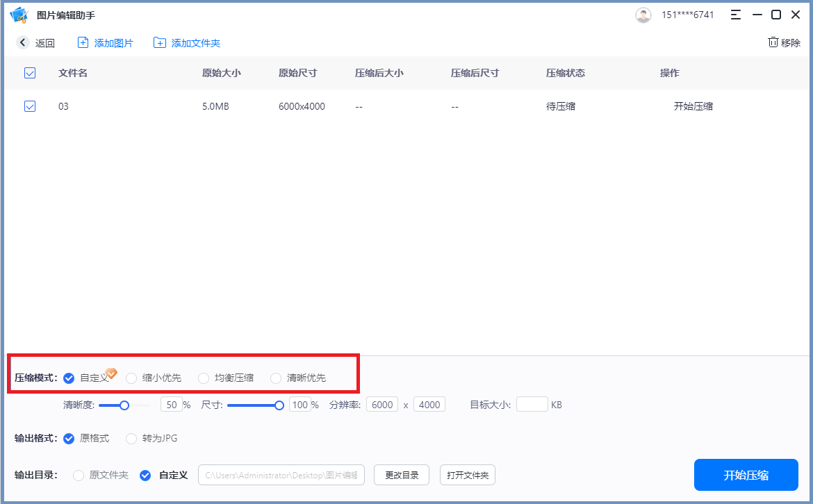
Task: Click the 更改目录 button
Action: (401, 475)
